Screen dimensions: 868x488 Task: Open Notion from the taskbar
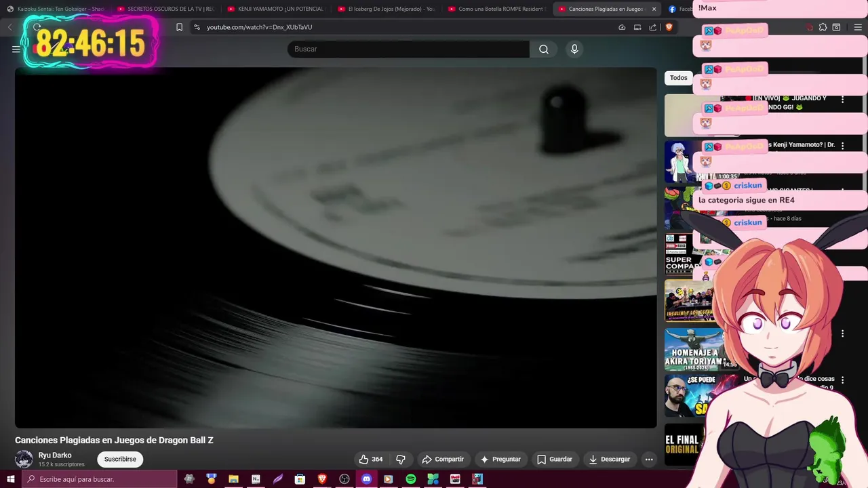tap(256, 479)
